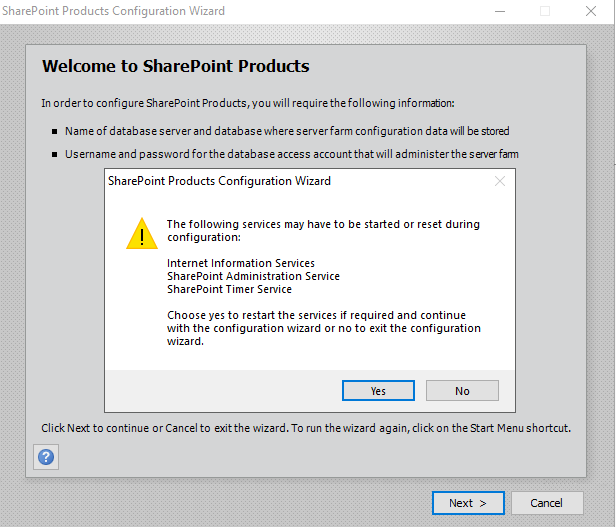Click the database server name bullet item
Viewport: 616px width, 527px height.
click(293, 131)
